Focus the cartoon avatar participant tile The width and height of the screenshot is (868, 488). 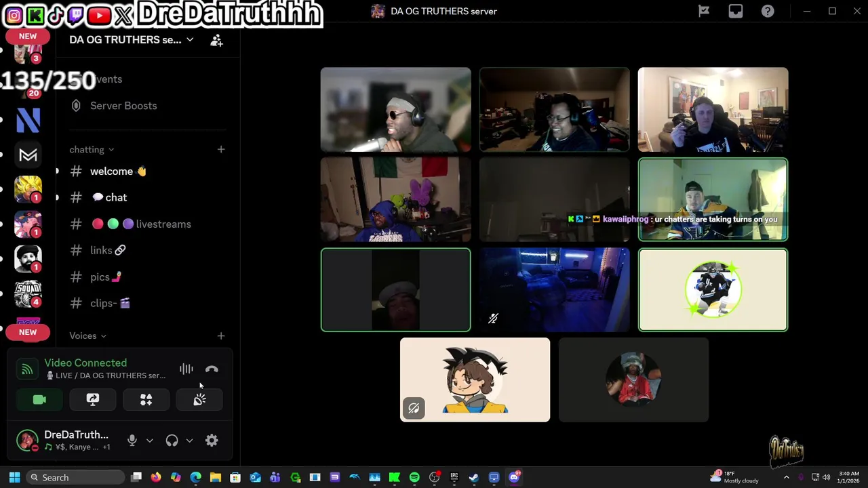click(475, 380)
